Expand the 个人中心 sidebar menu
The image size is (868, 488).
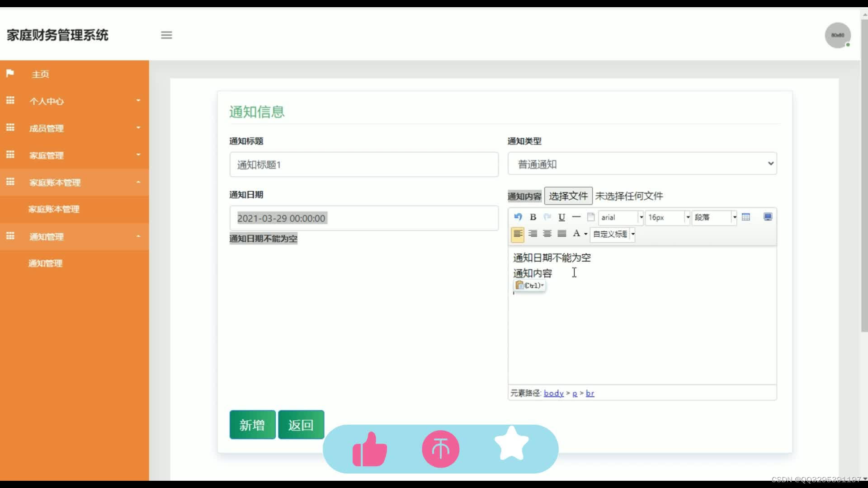[75, 101]
